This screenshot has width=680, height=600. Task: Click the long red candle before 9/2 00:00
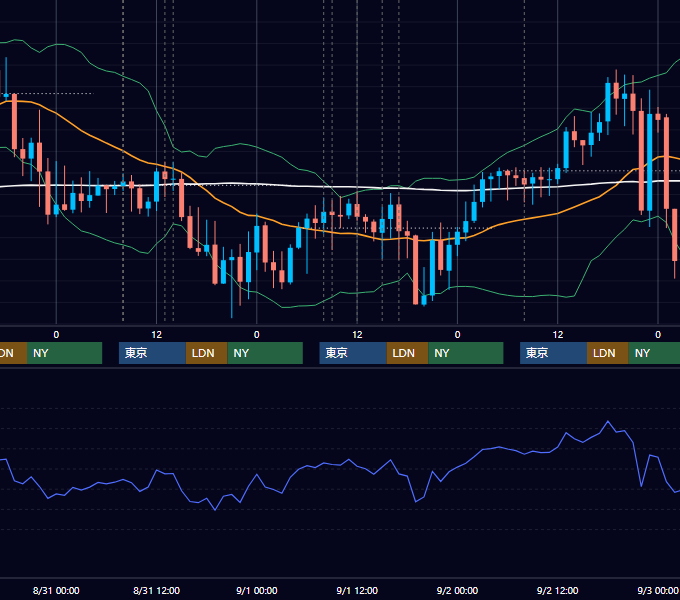pos(415,270)
